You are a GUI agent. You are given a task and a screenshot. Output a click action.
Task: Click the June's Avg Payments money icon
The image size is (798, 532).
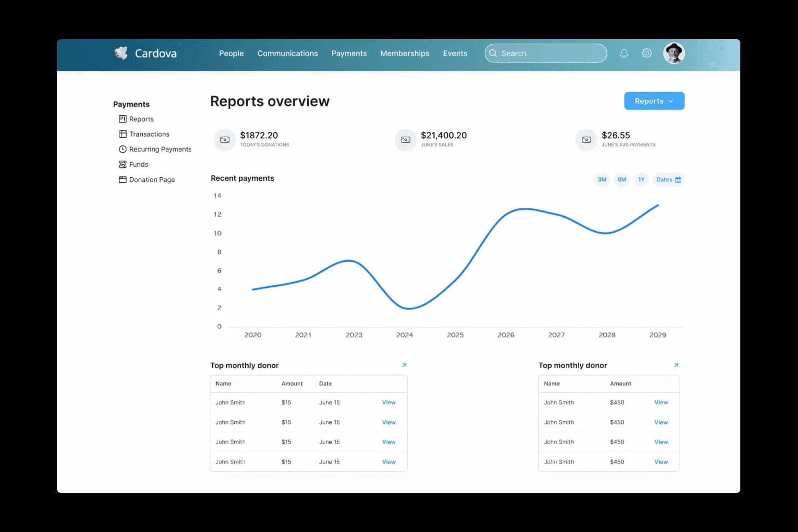click(x=587, y=140)
